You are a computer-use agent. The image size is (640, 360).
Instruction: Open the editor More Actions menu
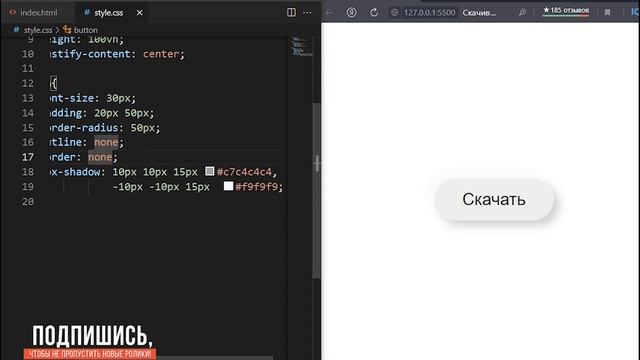307,13
